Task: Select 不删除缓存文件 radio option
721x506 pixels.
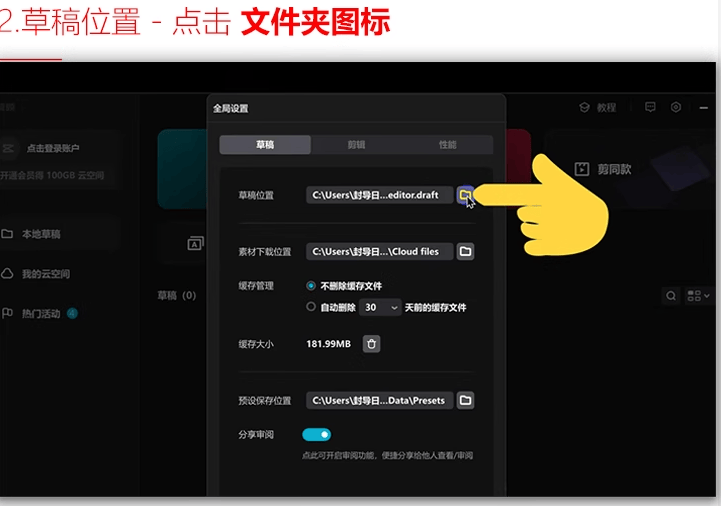Action: 311,286
